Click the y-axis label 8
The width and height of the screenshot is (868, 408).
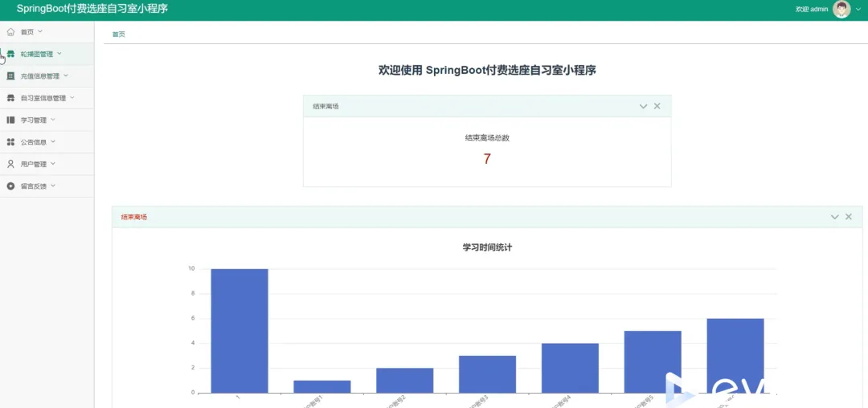[193, 294]
